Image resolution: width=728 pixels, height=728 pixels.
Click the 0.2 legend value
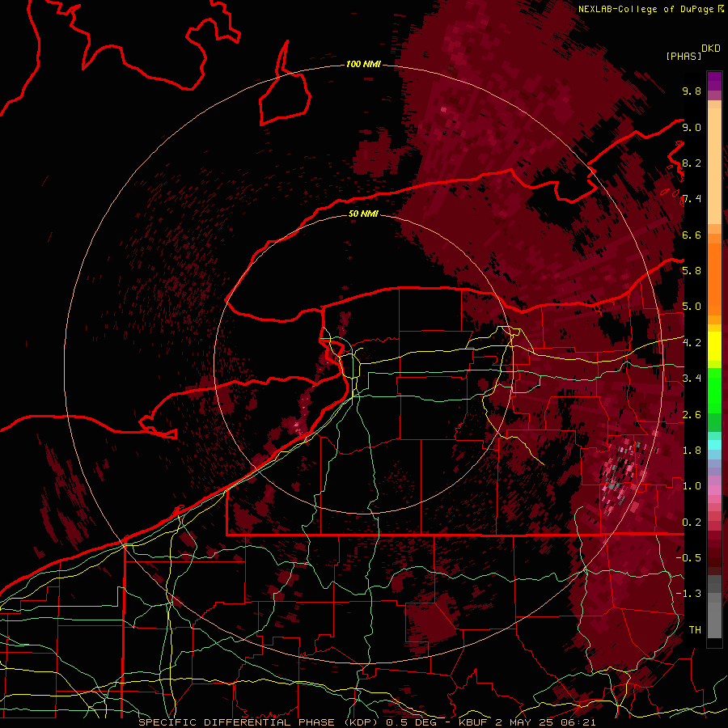[x=692, y=522]
